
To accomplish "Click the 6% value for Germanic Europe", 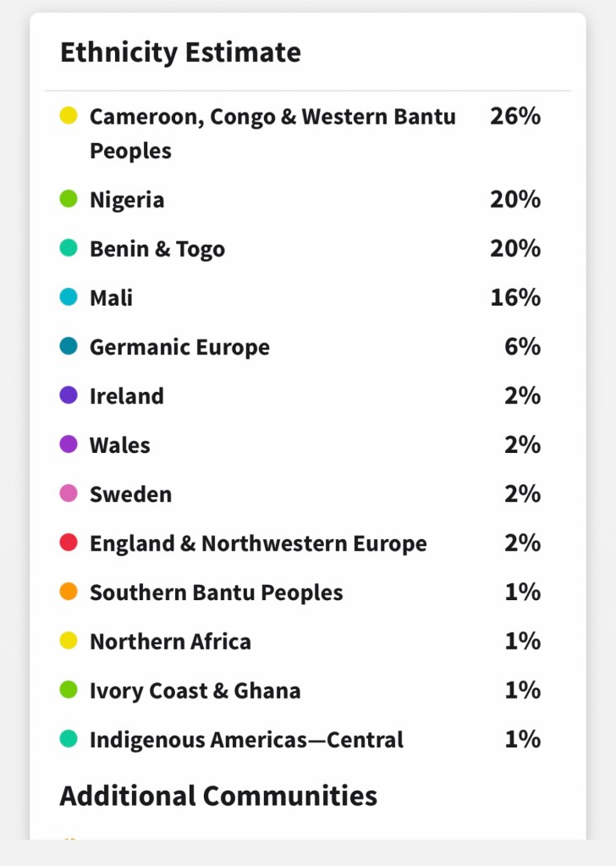I will tap(522, 347).
